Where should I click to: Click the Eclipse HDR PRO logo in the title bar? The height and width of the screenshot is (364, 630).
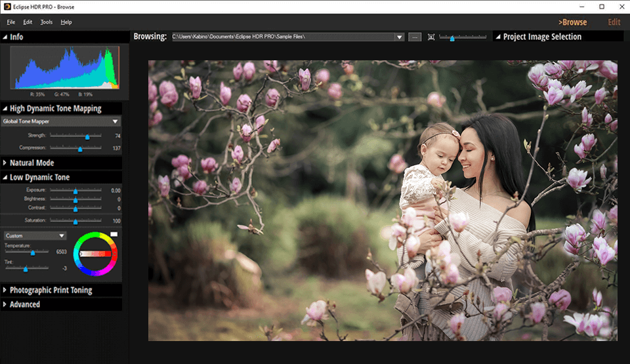[7, 7]
